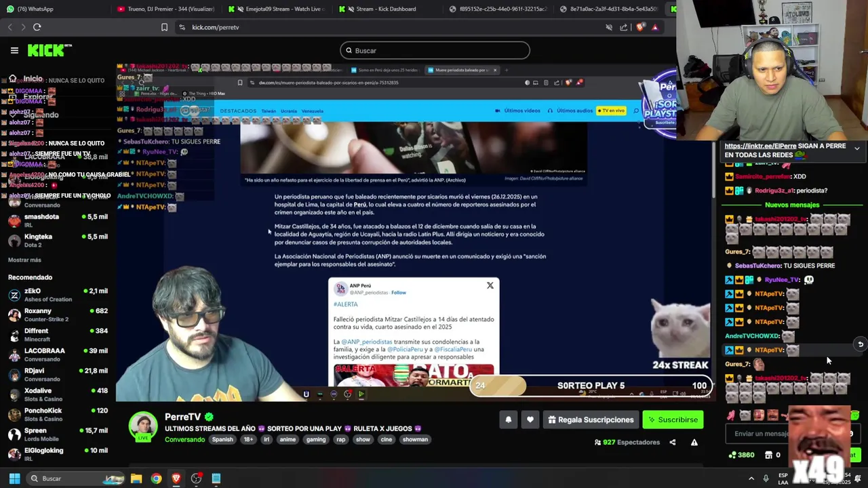The height and width of the screenshot is (488, 868).
Task: Click the share page icon in address bar
Action: [x=624, y=27]
